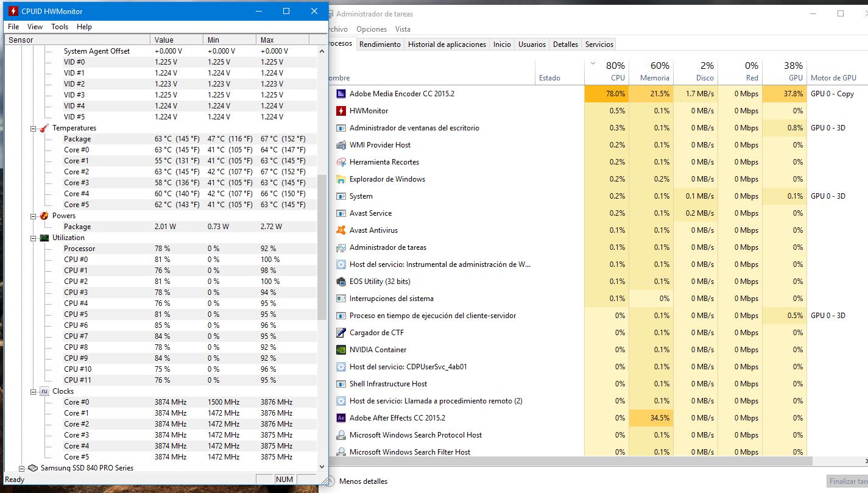Click the Herramienta Recortes scissors icon
The height and width of the screenshot is (493, 868).
coord(341,162)
